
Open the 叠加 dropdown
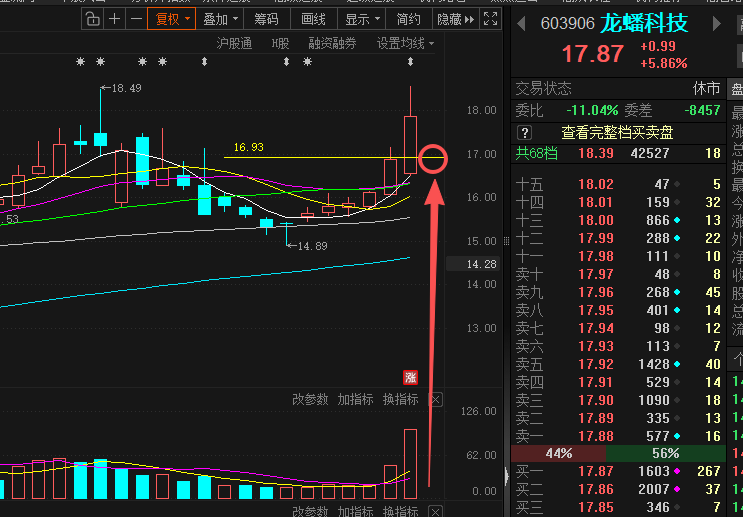click(x=220, y=19)
